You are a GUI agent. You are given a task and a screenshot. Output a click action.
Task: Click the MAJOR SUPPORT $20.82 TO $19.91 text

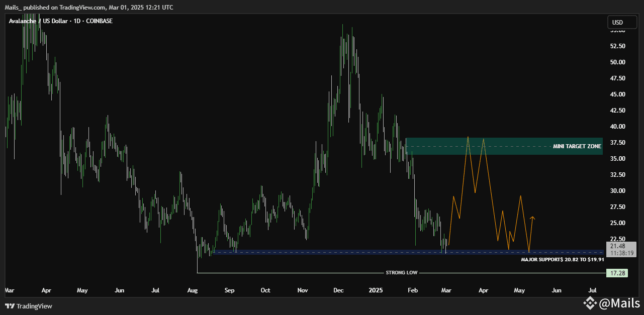click(562, 259)
